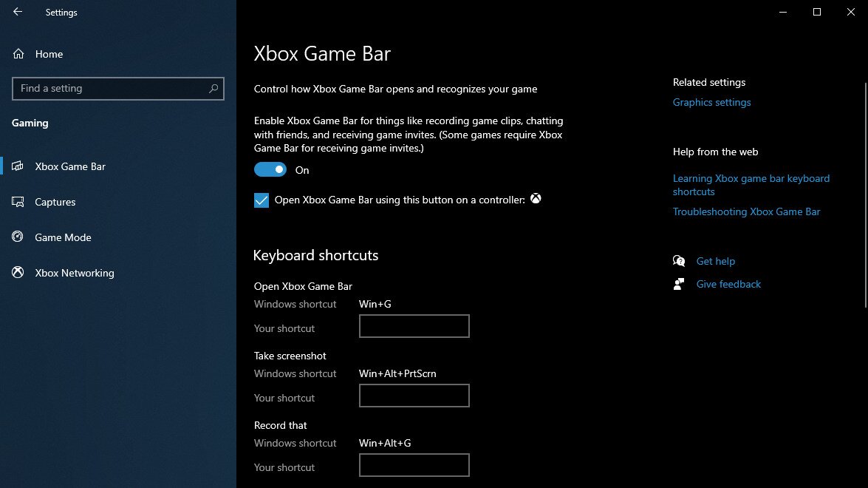Go to Captures settings
This screenshot has width=868, height=488.
point(55,202)
